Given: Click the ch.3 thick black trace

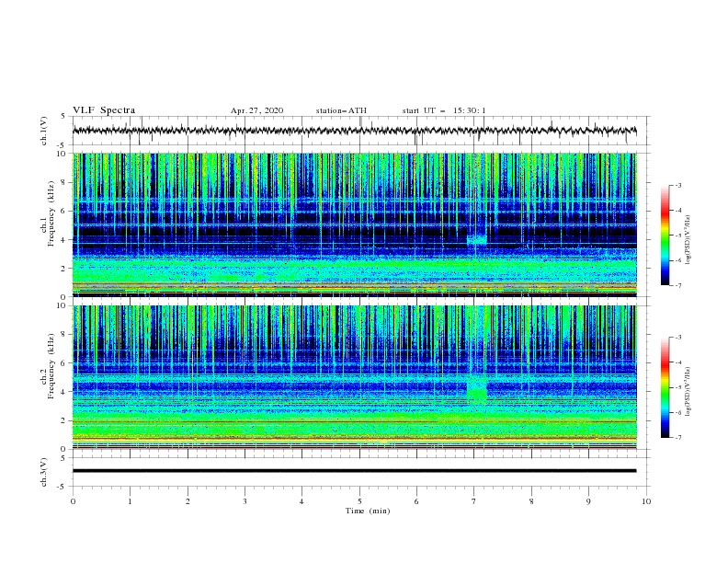Looking at the screenshot, I should point(354,471).
